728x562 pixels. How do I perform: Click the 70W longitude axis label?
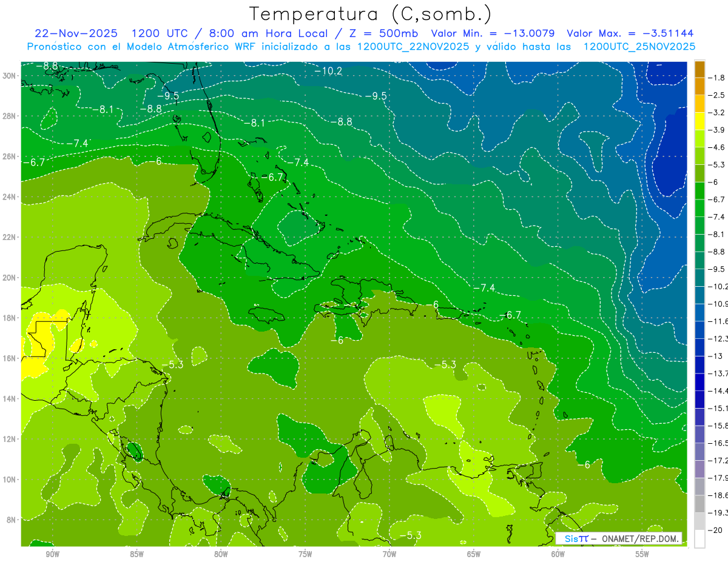pos(389,554)
